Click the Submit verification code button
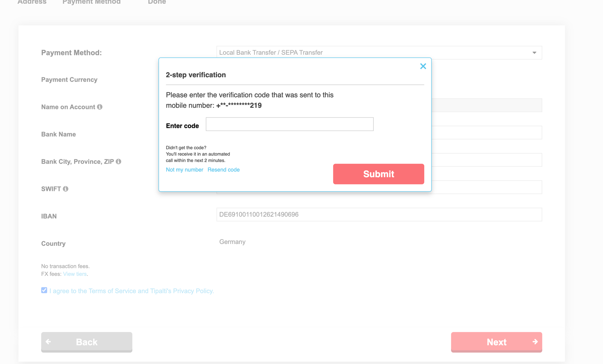The height and width of the screenshot is (364, 603). click(378, 174)
